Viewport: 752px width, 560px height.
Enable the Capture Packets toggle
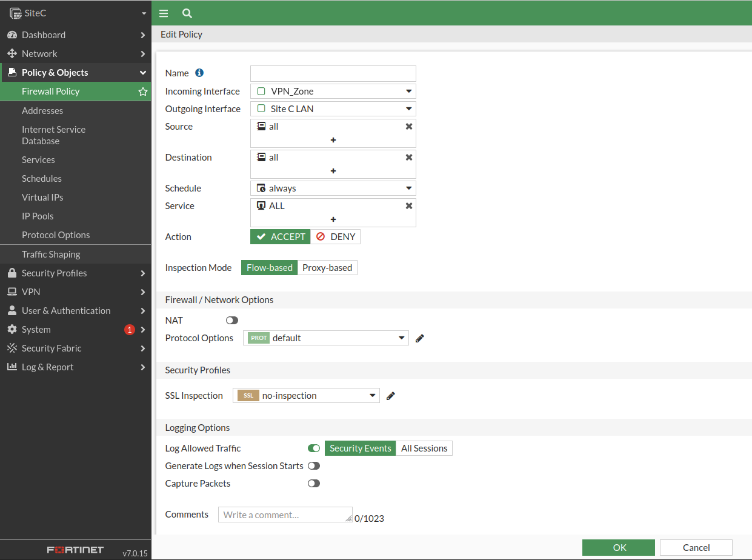tap(314, 484)
